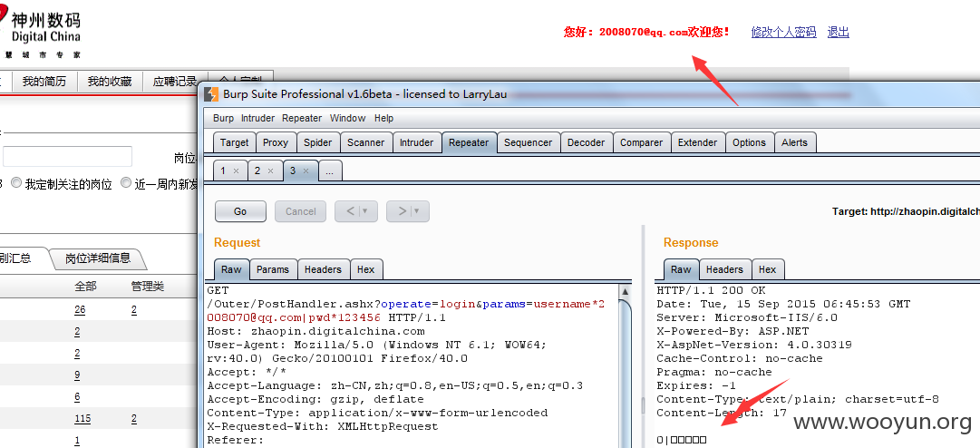Send the request with Go button
Viewport: 980px width, 448px height.
[240, 211]
